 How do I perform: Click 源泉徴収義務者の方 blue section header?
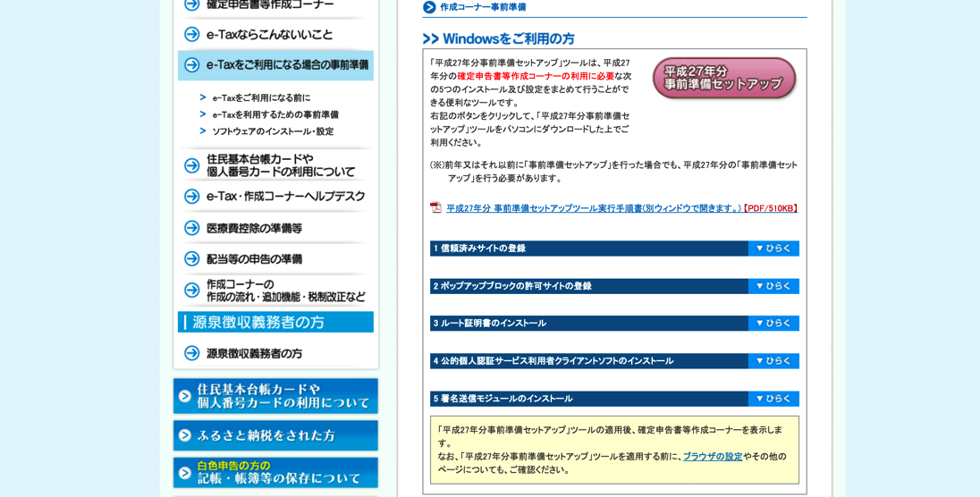click(275, 322)
